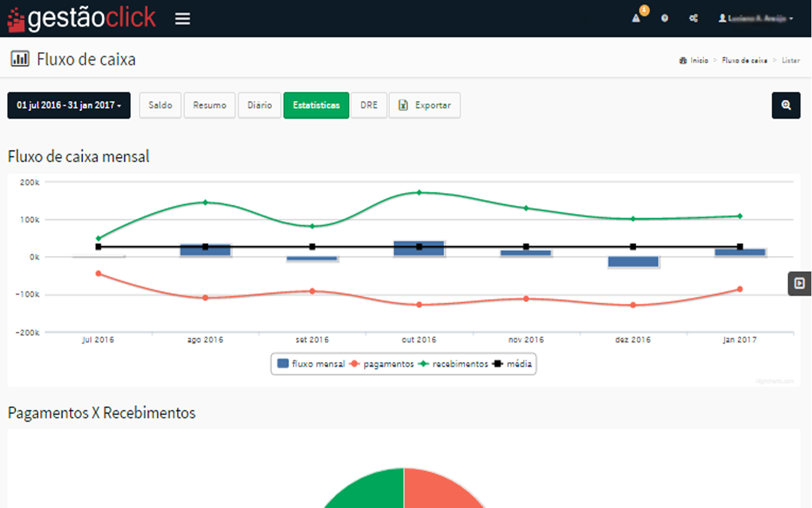812x508 pixels.
Task: Click the side video play tab icon
Action: [x=800, y=283]
